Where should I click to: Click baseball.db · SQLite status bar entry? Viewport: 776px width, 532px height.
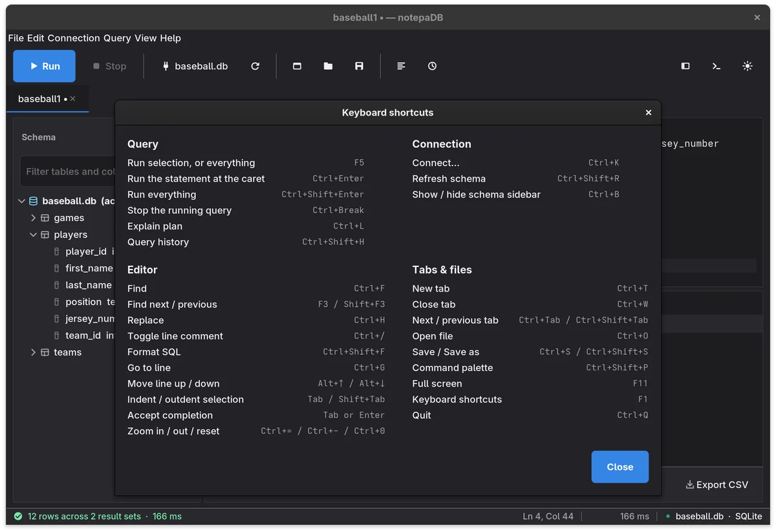click(714, 516)
